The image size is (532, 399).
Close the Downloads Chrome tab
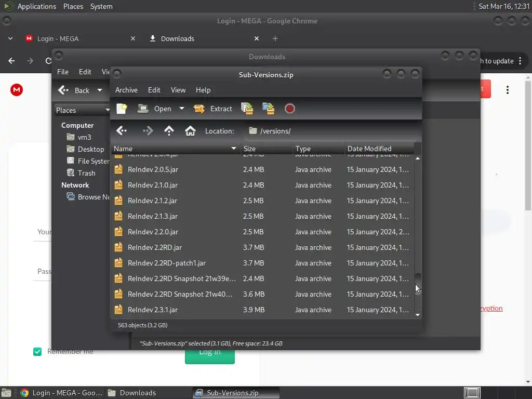tap(257, 38)
